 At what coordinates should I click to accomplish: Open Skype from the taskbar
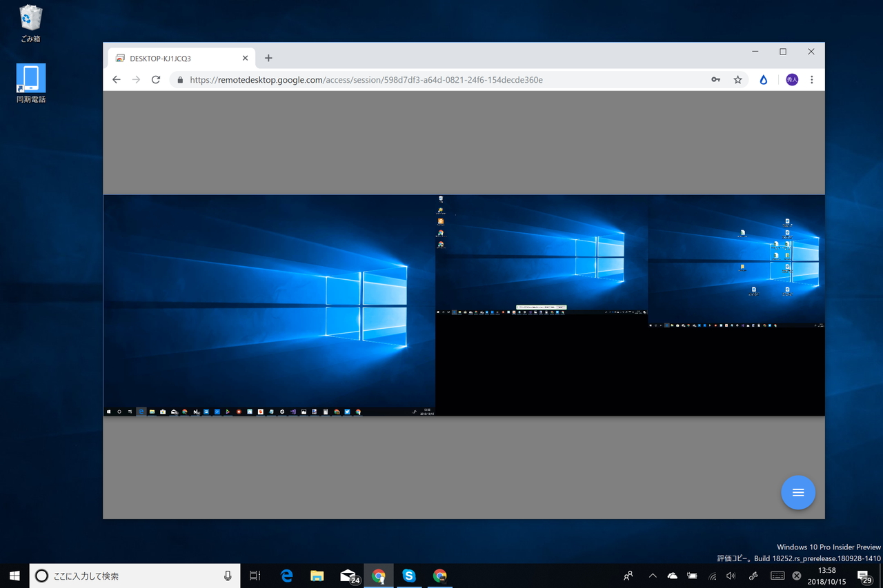pyautogui.click(x=409, y=576)
